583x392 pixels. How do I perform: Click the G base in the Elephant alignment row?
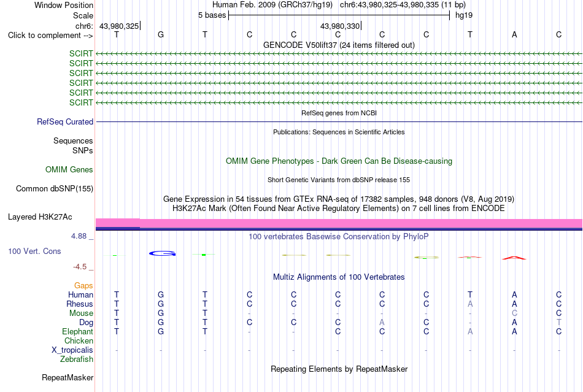tap(161, 331)
